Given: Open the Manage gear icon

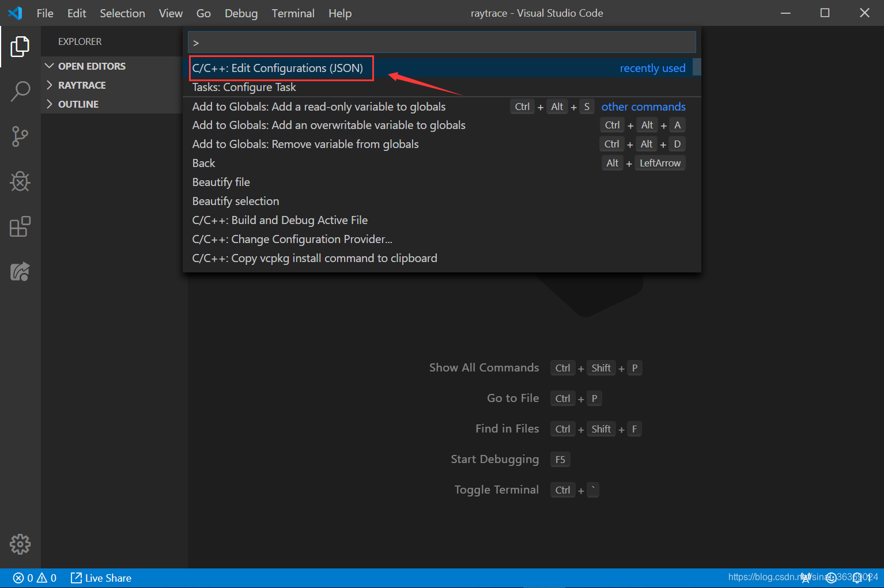Looking at the screenshot, I should click(20, 544).
